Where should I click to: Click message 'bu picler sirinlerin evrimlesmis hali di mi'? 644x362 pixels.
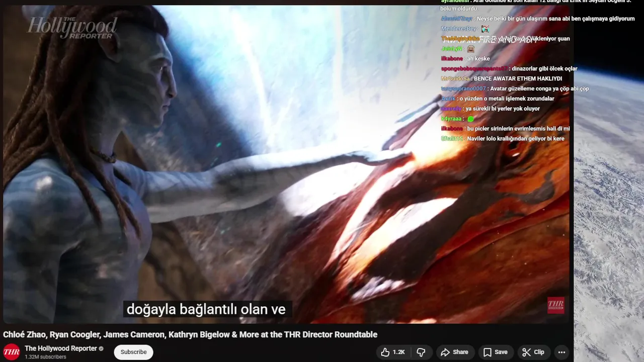coord(519,129)
